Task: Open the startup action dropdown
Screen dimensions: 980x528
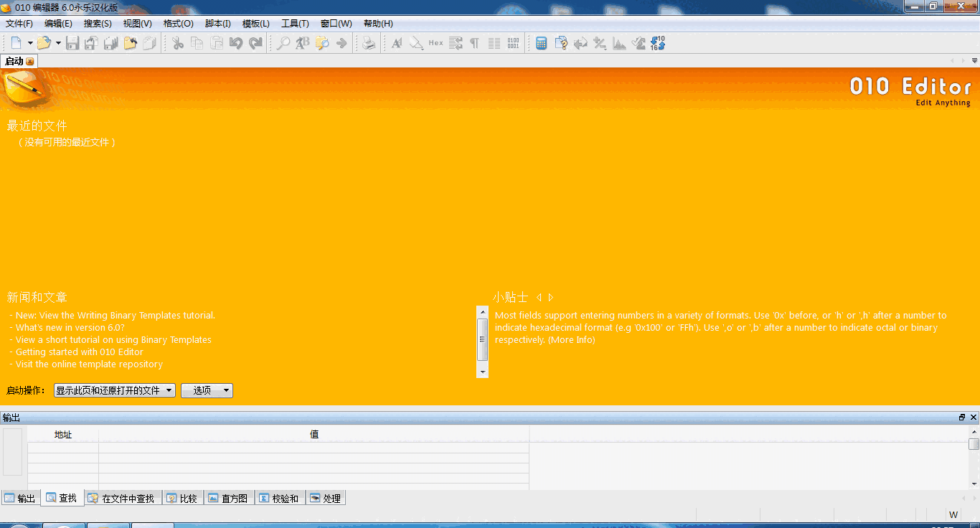Action: pyautogui.click(x=115, y=390)
